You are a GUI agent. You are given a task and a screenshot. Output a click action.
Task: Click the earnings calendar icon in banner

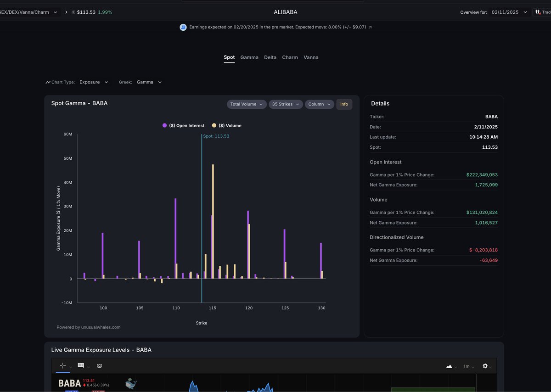[x=183, y=27]
